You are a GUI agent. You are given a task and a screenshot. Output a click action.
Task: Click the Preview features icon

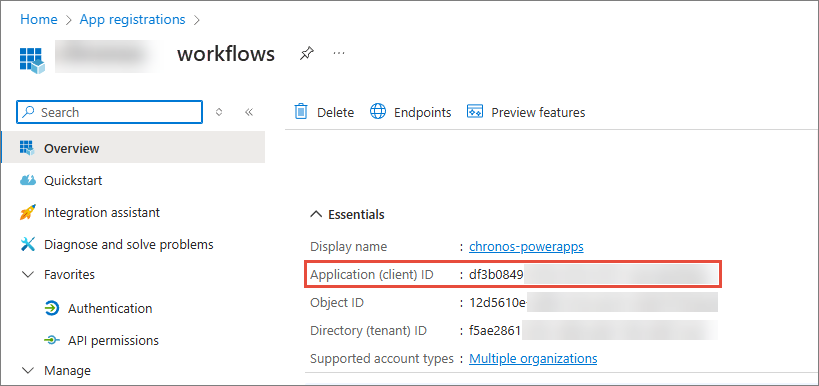474,111
